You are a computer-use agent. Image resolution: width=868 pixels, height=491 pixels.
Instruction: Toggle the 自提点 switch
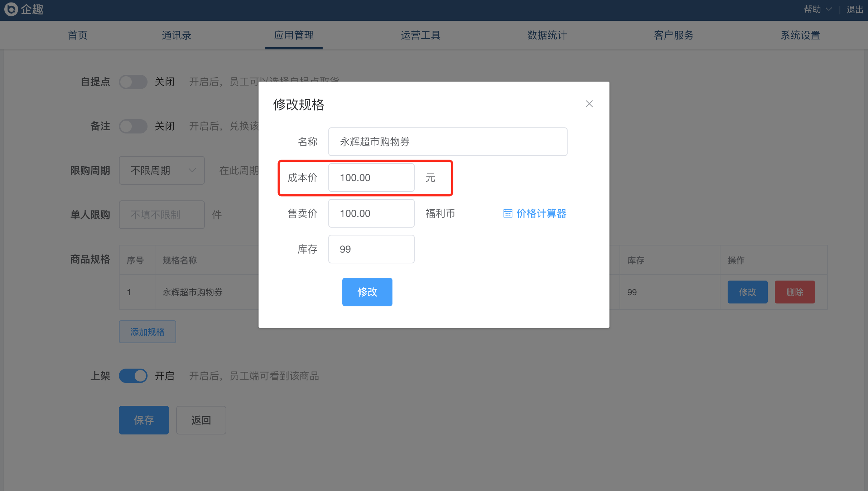[133, 82]
